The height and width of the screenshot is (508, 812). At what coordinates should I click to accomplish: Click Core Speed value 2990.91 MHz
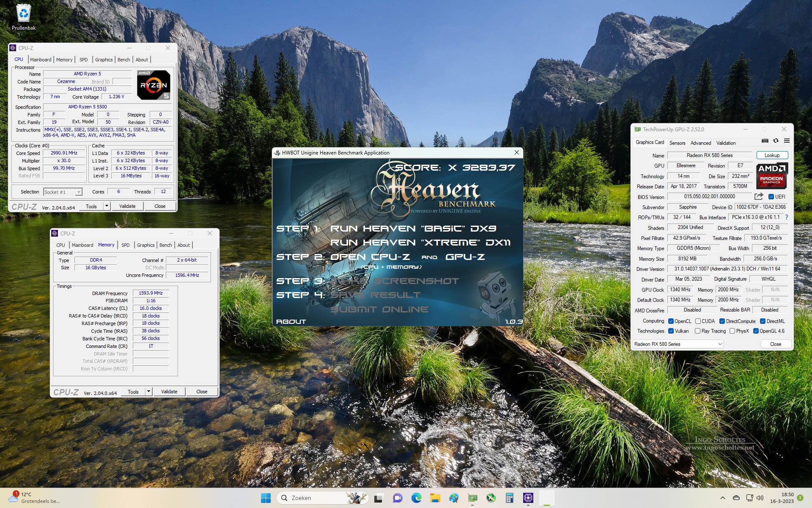(x=64, y=153)
